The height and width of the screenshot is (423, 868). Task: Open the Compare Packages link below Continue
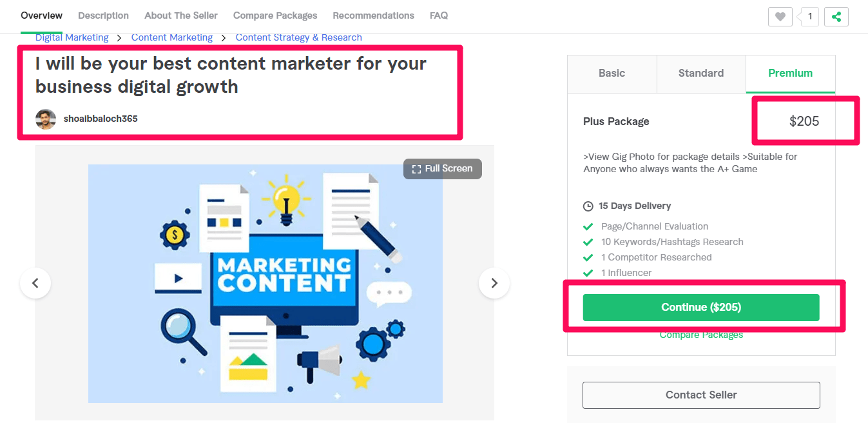coord(701,335)
